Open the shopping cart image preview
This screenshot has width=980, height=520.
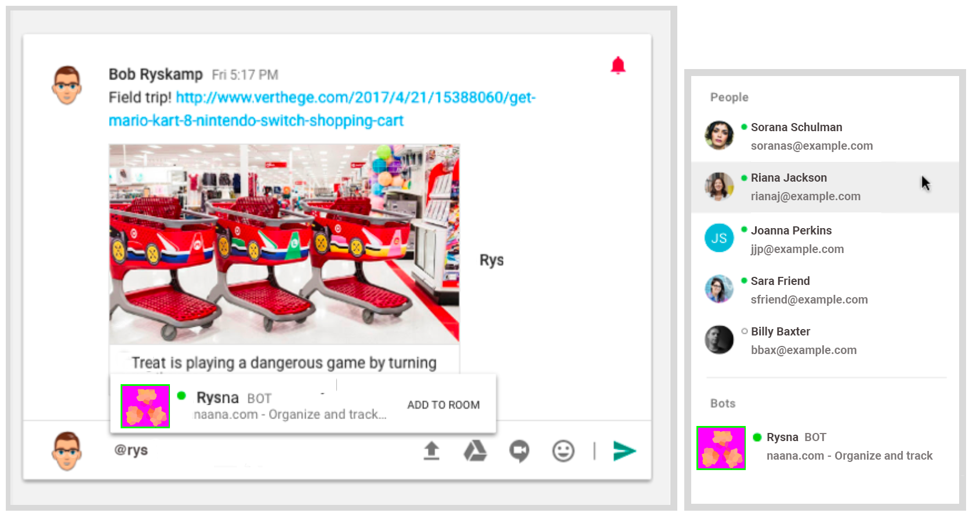284,244
